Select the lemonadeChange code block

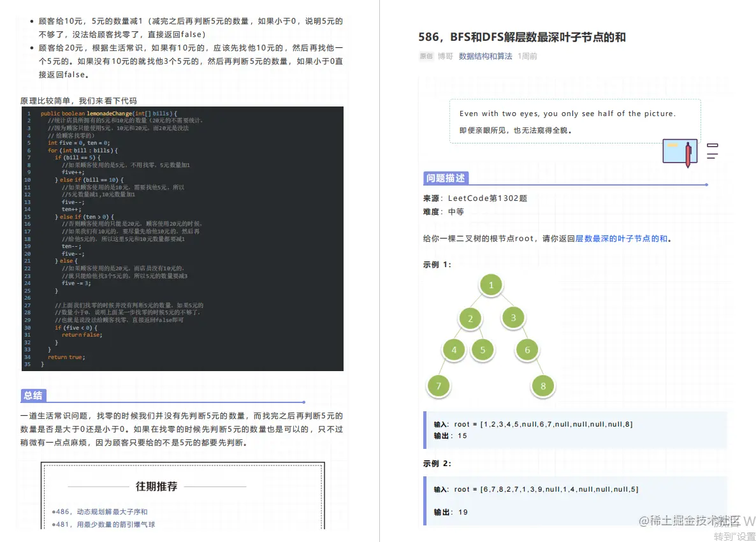[x=180, y=239]
